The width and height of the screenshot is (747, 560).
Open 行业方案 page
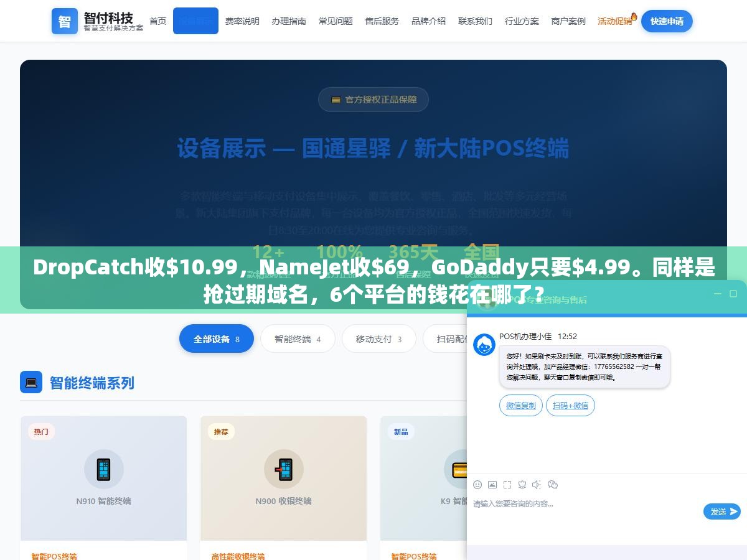click(522, 21)
